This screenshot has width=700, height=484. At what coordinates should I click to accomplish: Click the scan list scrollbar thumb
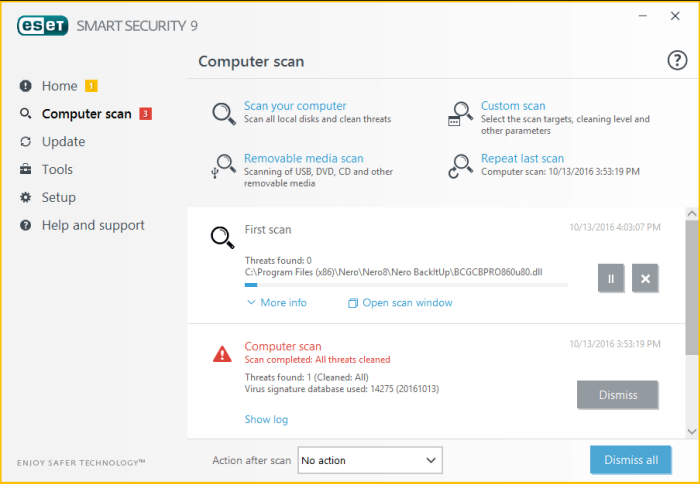tap(692, 288)
